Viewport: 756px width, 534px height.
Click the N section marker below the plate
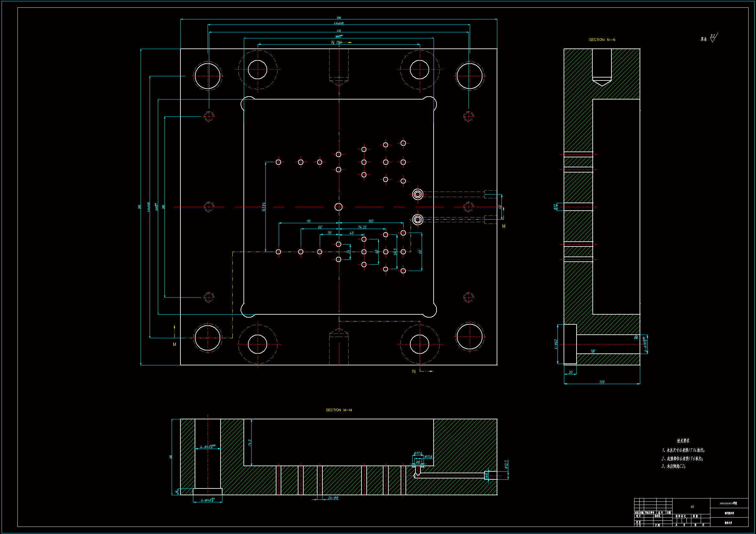(x=414, y=372)
